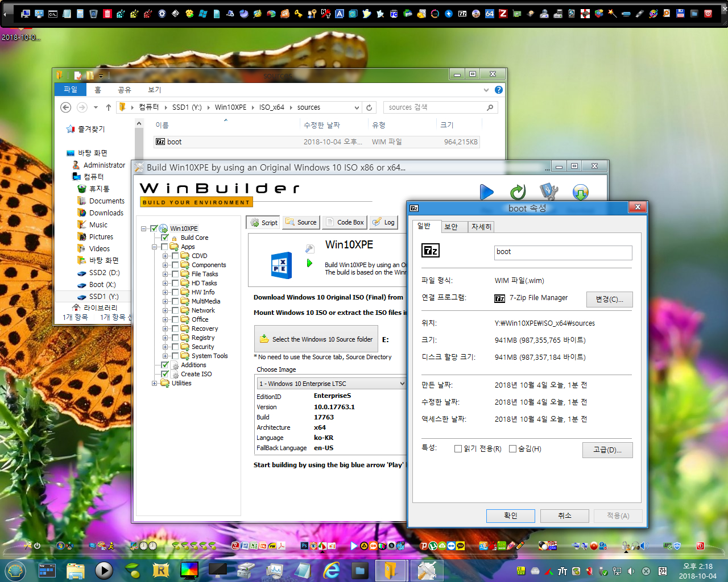Refresh the sources folder address bar

coord(369,107)
